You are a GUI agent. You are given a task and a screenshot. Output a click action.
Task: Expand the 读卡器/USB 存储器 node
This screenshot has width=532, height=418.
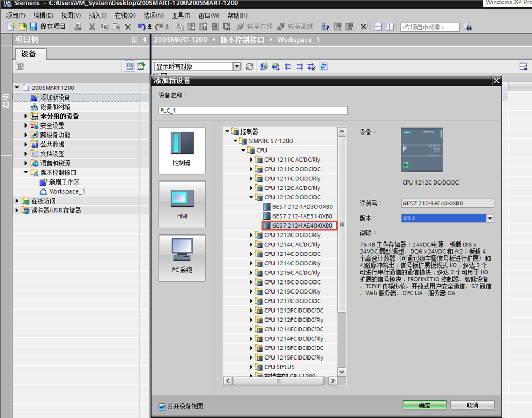pos(16,211)
